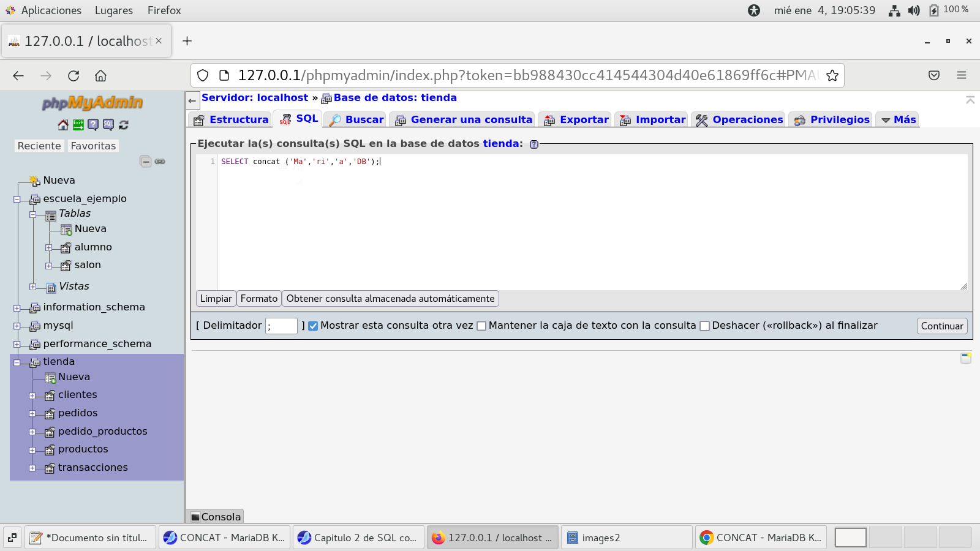This screenshot has width=980, height=551.
Task: Click the phpMyAdmin home icon in the sidebar
Action: 63,125
